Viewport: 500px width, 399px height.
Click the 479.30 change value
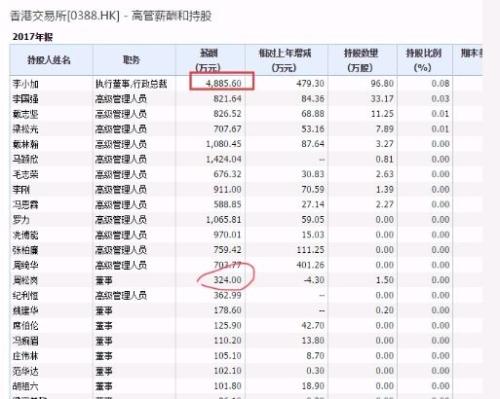(x=310, y=83)
